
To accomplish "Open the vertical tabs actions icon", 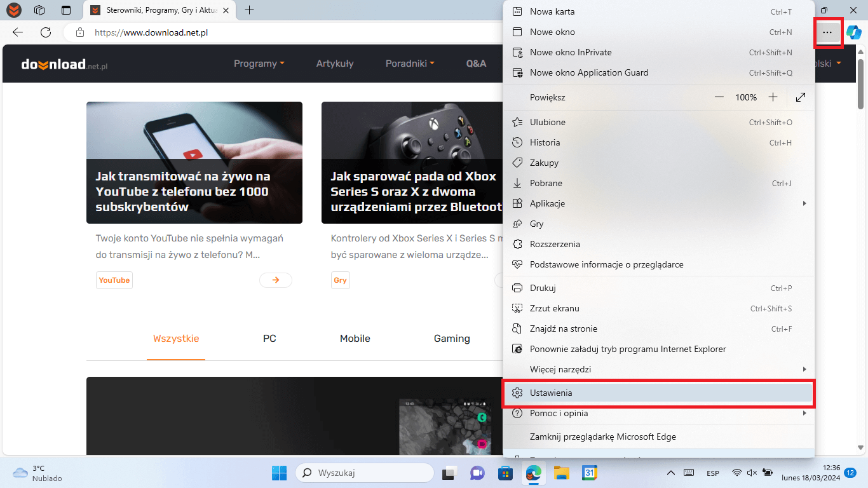I will 66,10.
